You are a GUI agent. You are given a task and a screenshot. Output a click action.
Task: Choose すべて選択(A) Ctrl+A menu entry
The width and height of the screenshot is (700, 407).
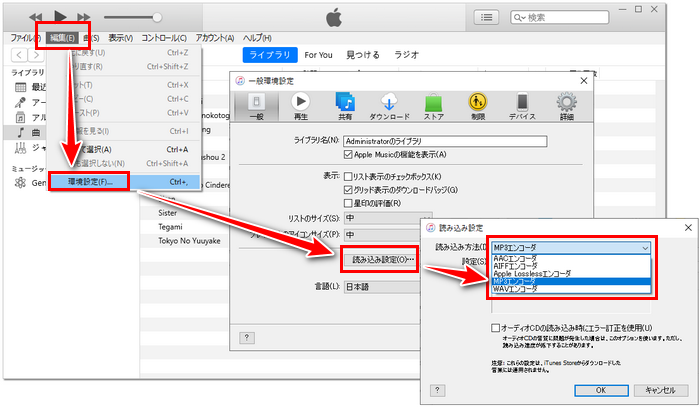point(125,150)
